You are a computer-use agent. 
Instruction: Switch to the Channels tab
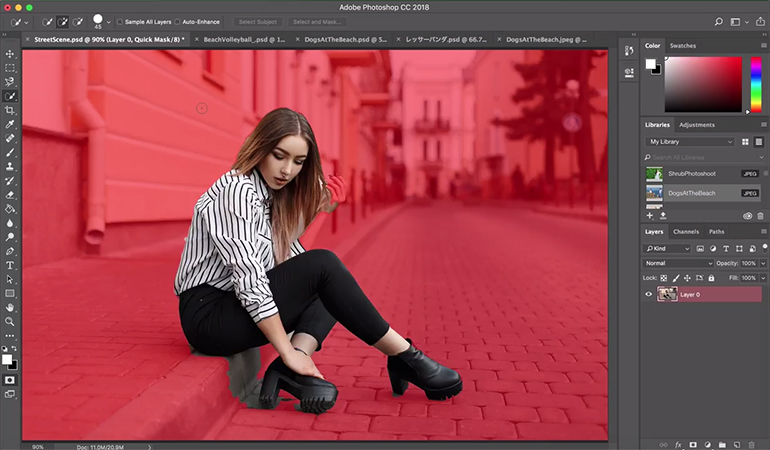[x=686, y=232]
